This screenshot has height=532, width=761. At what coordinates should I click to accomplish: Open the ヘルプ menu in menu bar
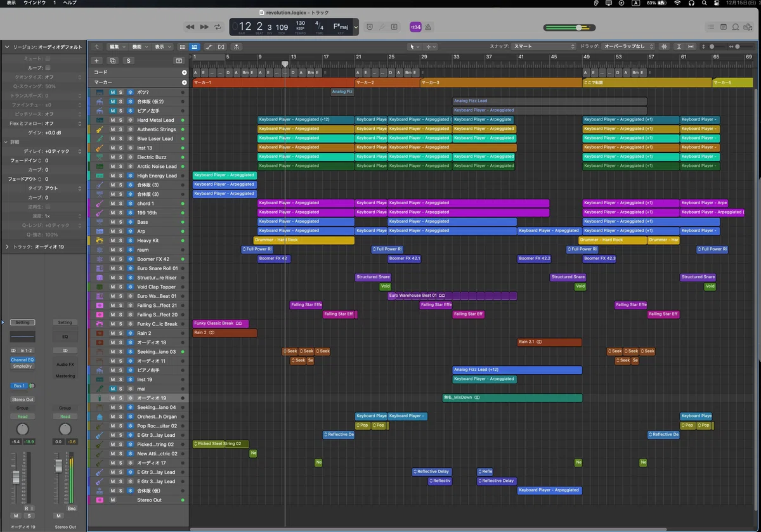(70, 3)
